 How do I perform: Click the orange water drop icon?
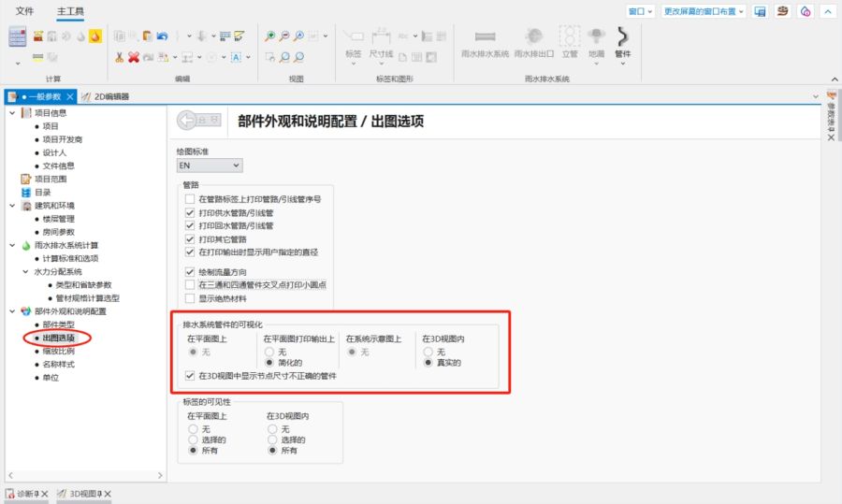coord(94,36)
